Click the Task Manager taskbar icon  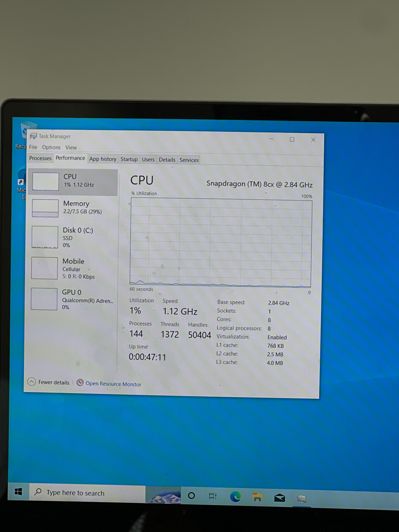302,499
